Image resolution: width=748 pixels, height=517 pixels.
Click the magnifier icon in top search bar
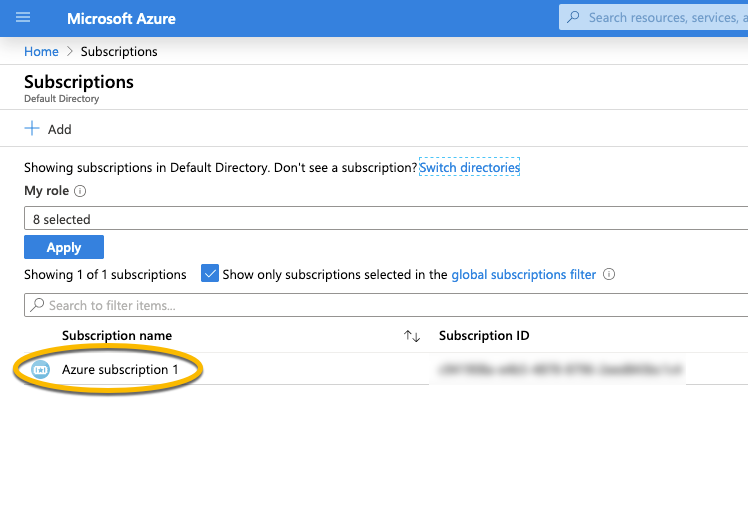(573, 17)
